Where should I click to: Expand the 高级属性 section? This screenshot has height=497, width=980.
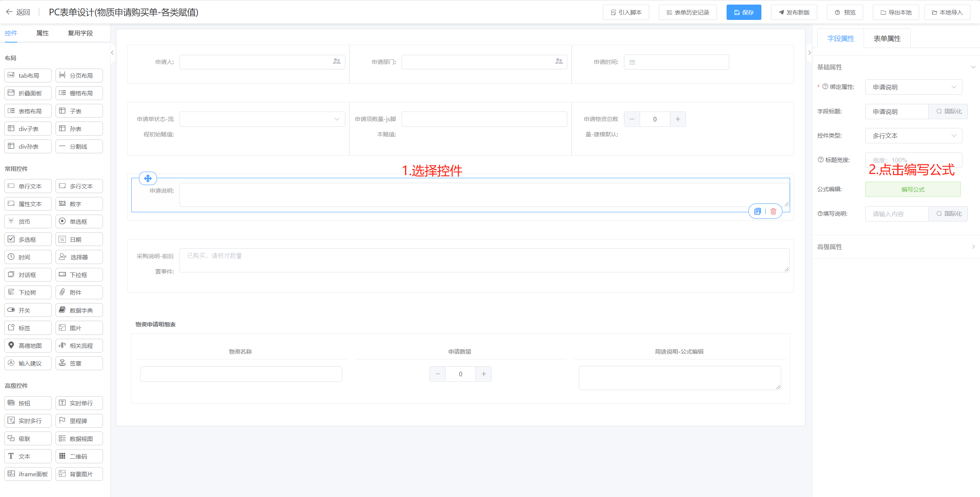(x=896, y=247)
